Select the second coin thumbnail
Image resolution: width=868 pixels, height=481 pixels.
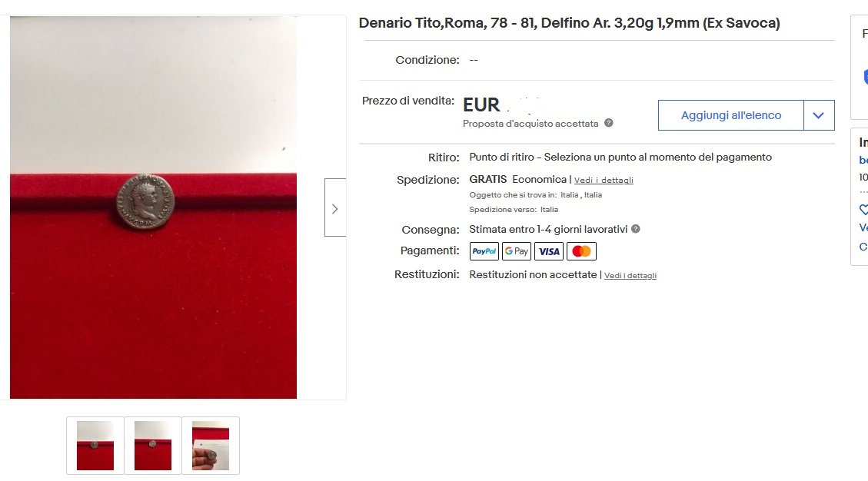pyautogui.click(x=153, y=446)
